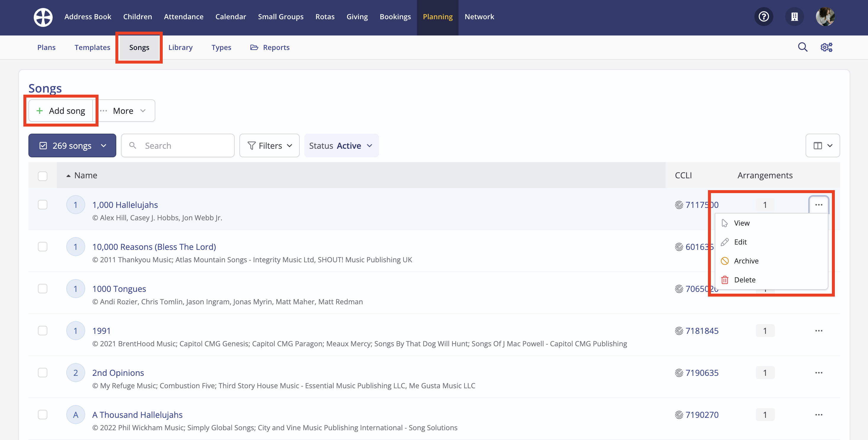Click the column layout icon button
The image size is (868, 440).
click(x=822, y=145)
